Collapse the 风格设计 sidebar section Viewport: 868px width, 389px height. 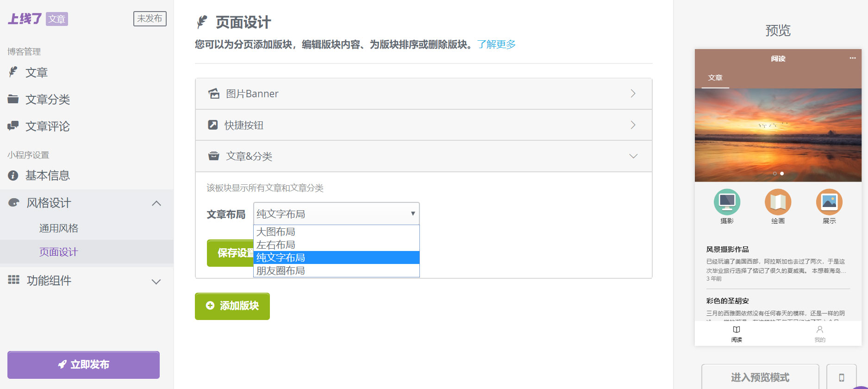156,203
